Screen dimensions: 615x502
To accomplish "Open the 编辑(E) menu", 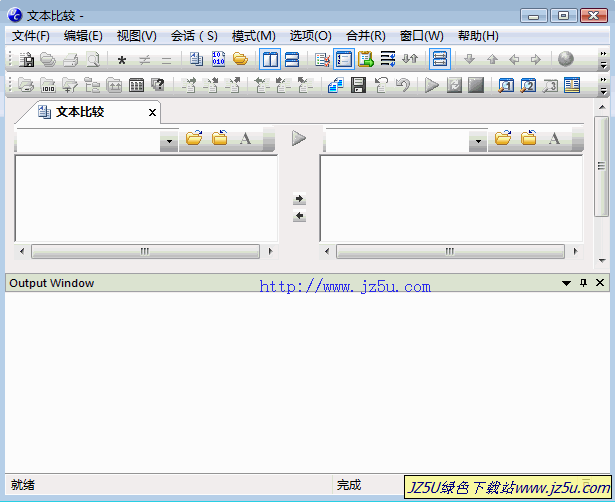I will tap(83, 36).
